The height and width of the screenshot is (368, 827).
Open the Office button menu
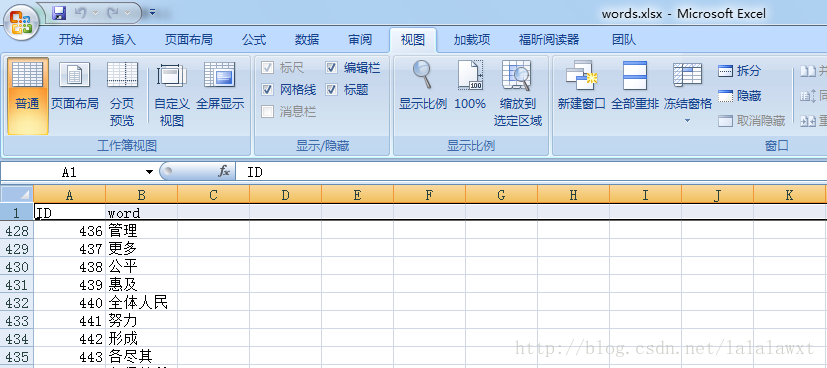click(x=21, y=22)
